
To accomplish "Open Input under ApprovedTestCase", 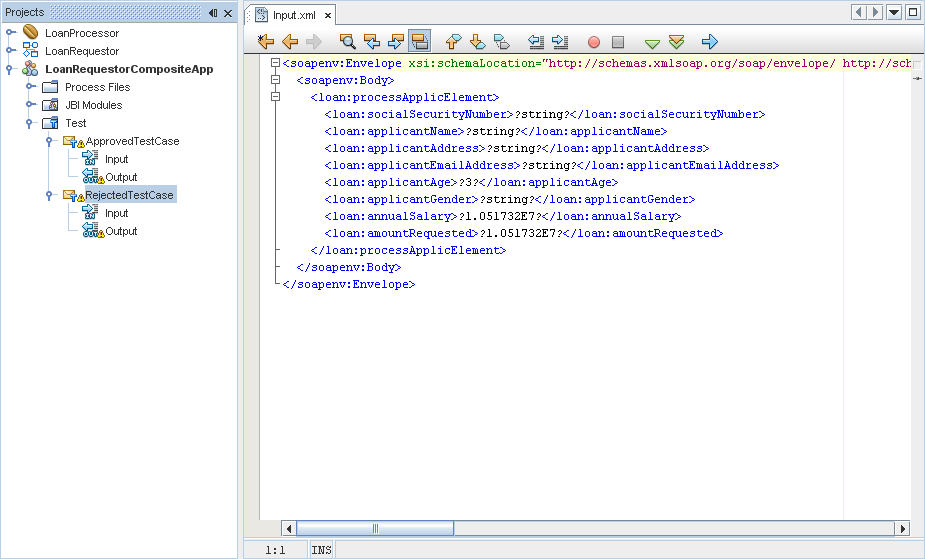I will 116,159.
